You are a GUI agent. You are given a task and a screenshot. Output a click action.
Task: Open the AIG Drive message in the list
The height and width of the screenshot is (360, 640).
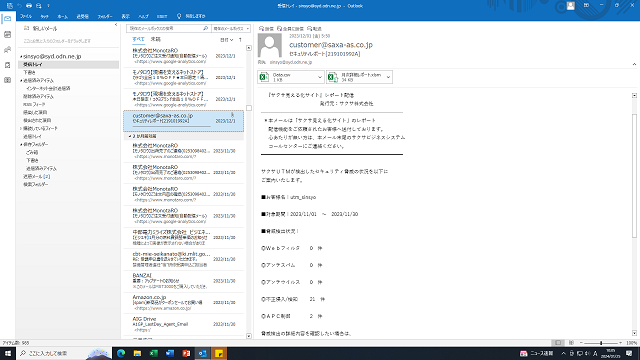pyautogui.click(x=184, y=324)
